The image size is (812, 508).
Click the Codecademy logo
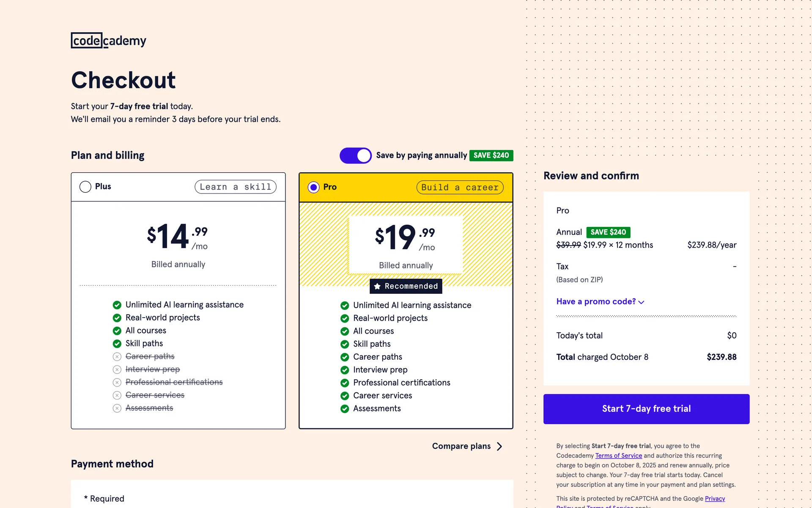(x=108, y=41)
